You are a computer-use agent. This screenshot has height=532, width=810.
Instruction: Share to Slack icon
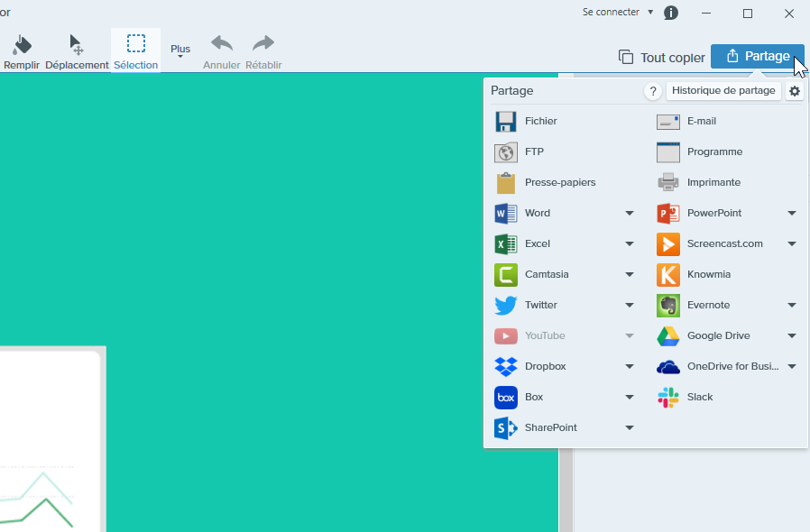tap(668, 397)
